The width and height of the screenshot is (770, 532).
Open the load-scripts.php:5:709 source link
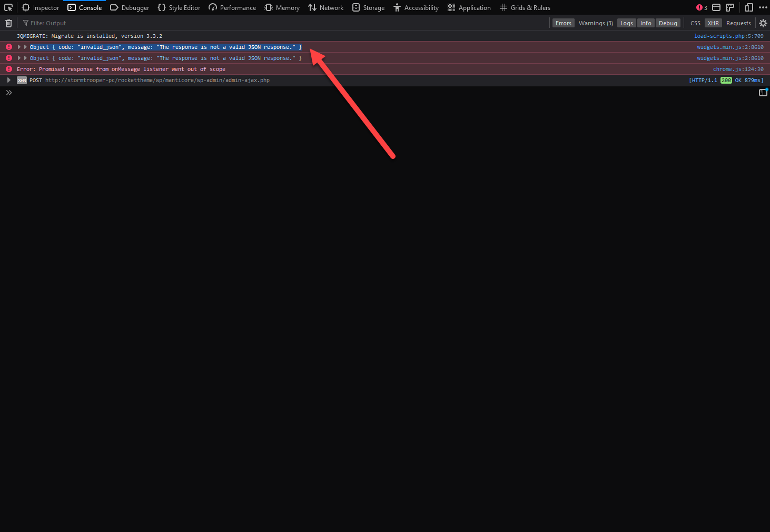pyautogui.click(x=728, y=36)
